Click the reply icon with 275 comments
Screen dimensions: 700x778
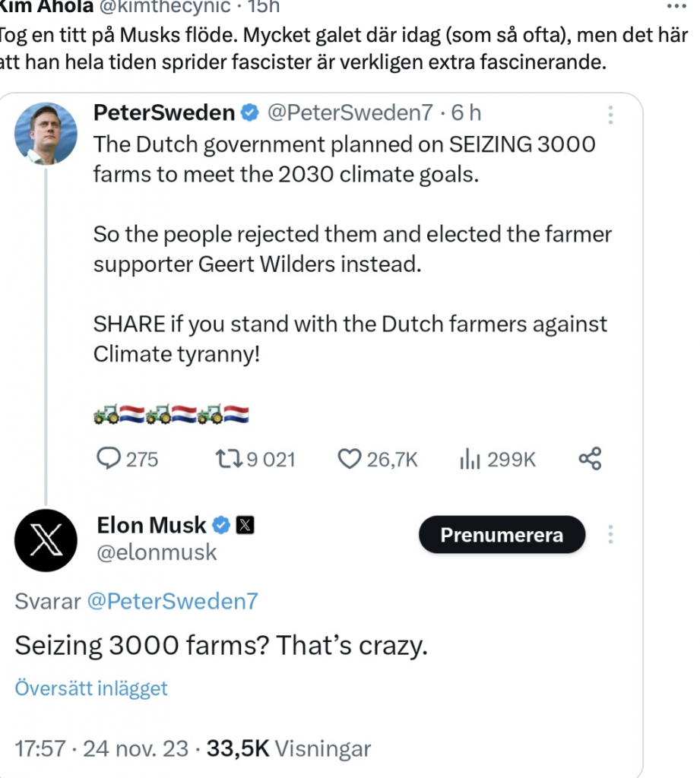click(111, 459)
